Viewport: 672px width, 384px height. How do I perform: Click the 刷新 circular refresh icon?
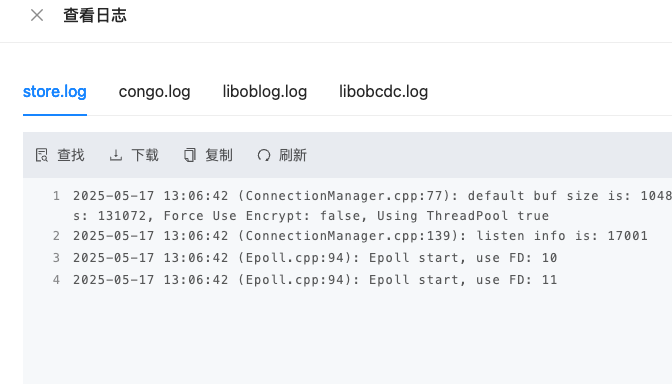point(264,155)
